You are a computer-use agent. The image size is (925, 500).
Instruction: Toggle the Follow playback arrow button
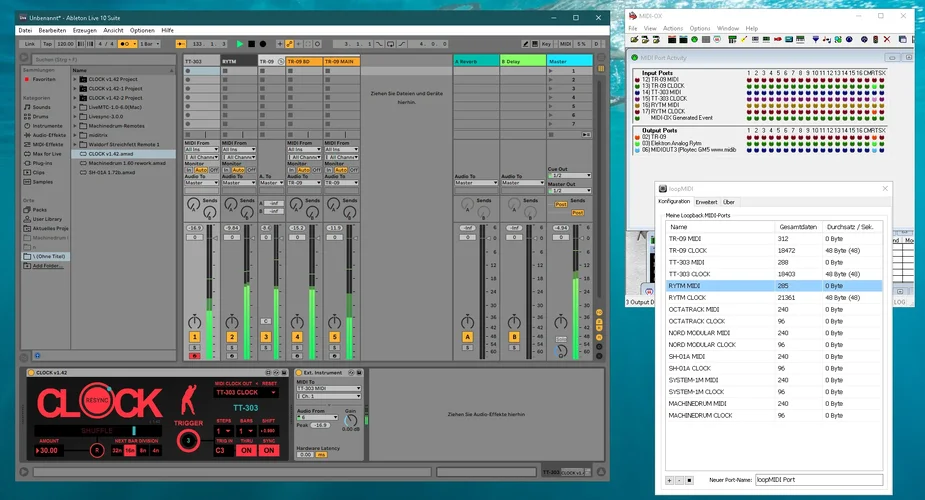click(182, 44)
